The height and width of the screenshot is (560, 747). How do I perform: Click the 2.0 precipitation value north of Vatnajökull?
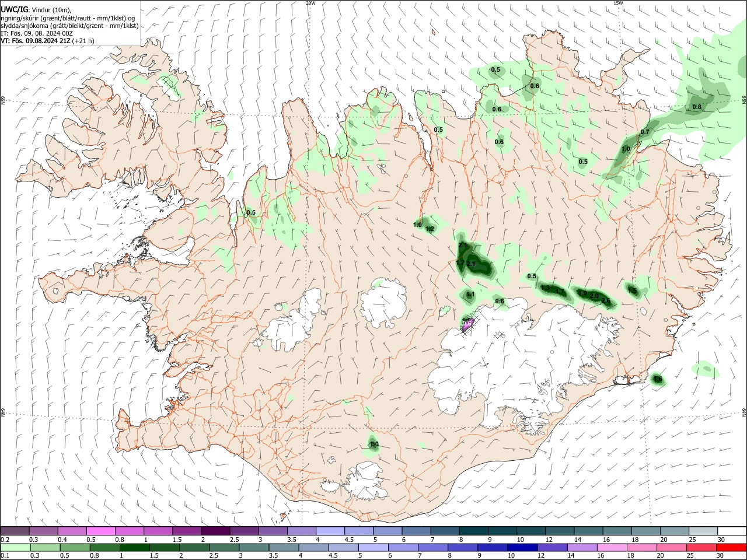[595, 296]
